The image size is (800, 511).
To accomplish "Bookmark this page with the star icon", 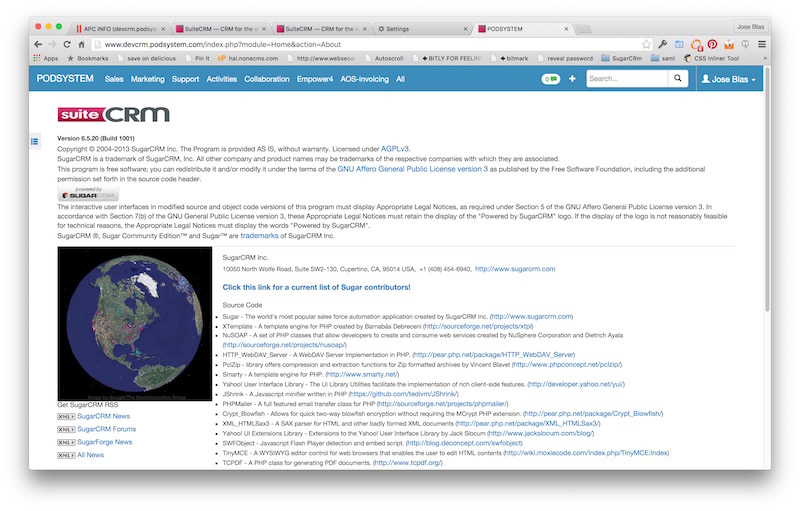I will point(646,44).
